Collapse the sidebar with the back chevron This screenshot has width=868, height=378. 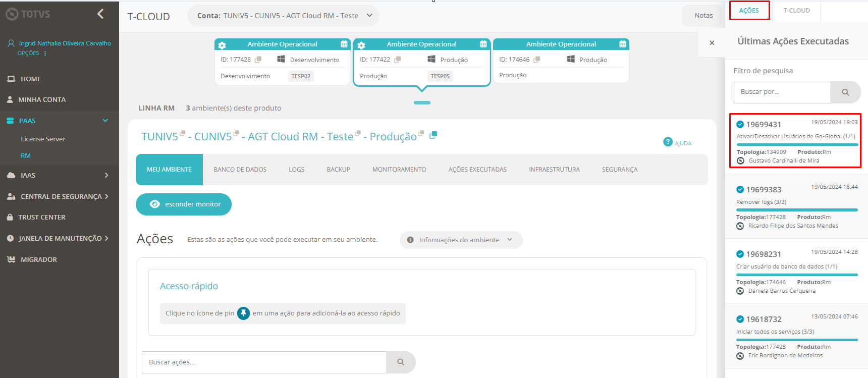coord(100,14)
